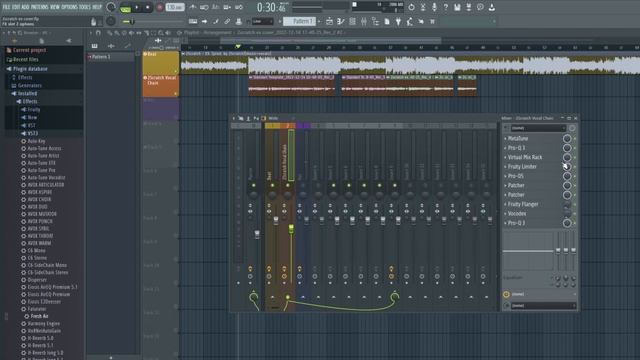Open slot options arrow beside Vocodex
Screen dimensions: 640x360
505,214
